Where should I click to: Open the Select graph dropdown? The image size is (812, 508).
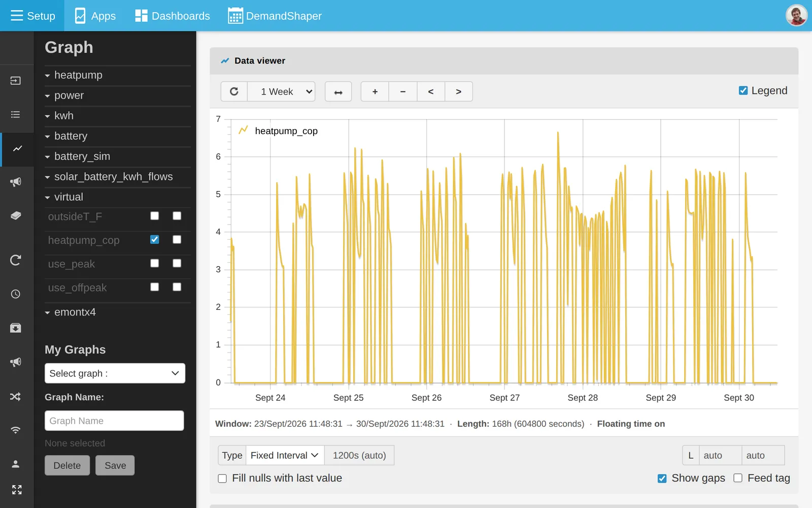[115, 373]
